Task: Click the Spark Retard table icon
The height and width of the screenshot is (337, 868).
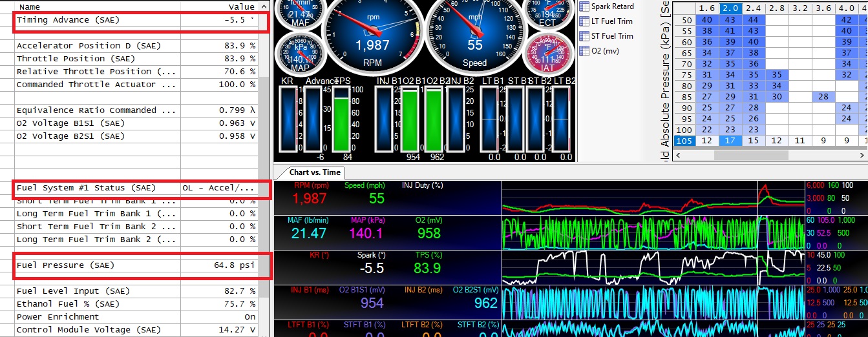Action: coord(584,6)
